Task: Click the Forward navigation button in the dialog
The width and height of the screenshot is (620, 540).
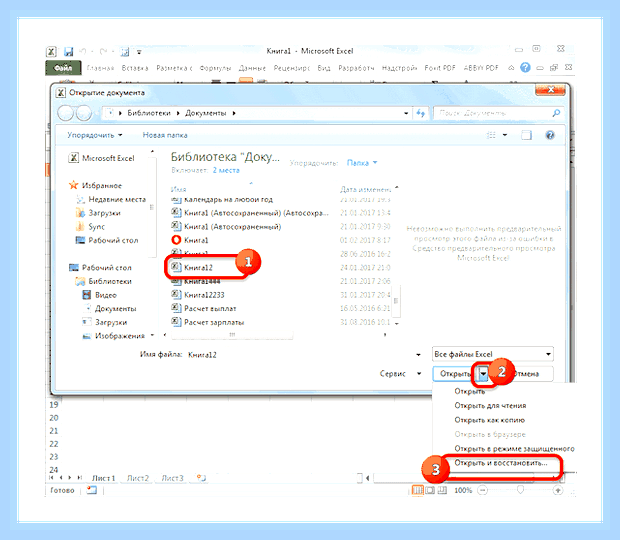Action: (x=83, y=113)
